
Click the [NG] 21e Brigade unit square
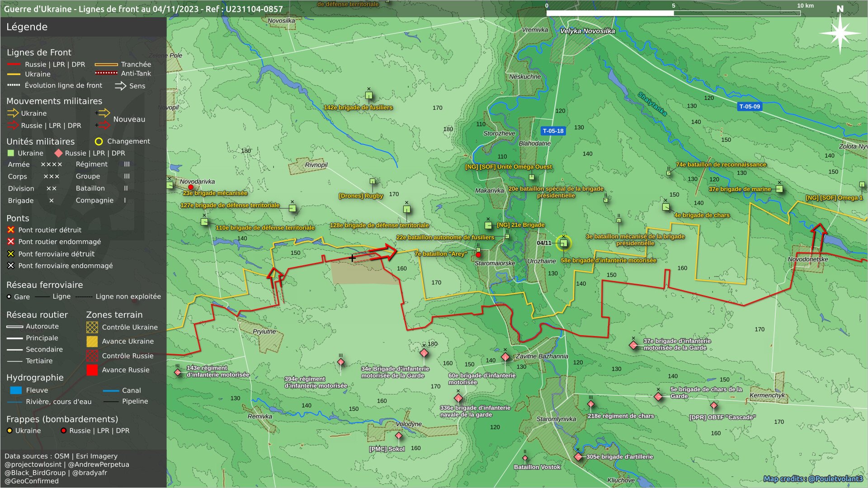488,225
